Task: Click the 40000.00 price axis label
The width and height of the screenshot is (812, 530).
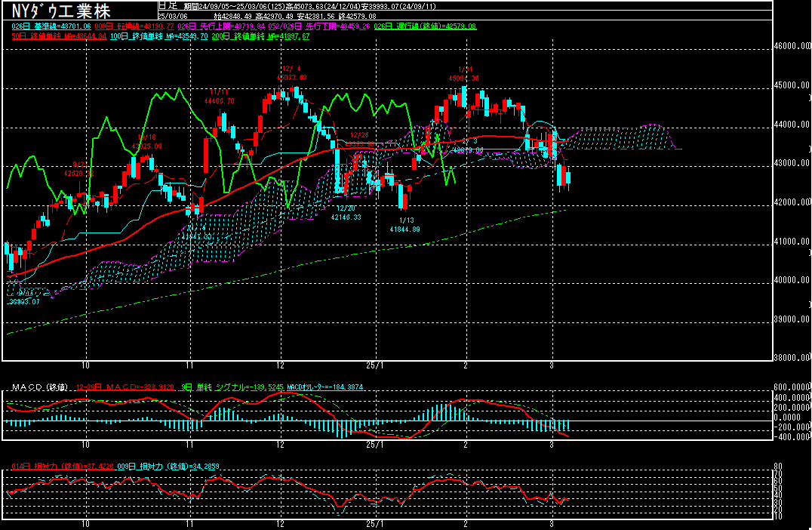Action: (x=792, y=280)
